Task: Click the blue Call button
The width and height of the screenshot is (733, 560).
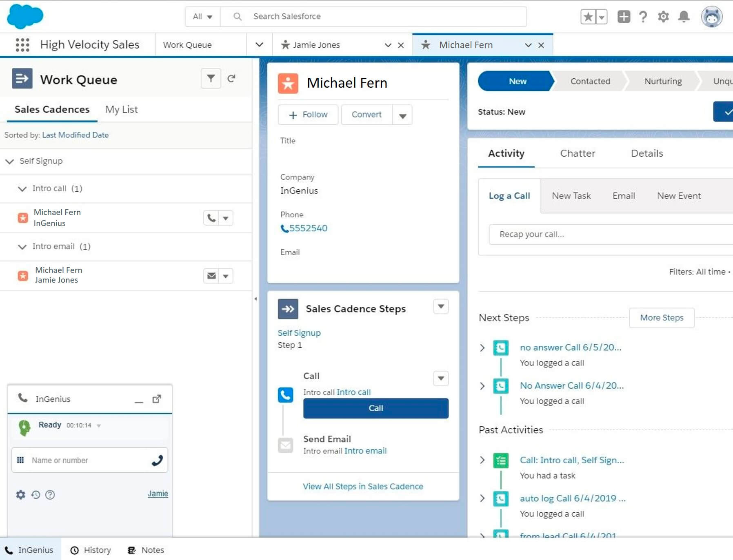Action: click(x=375, y=408)
